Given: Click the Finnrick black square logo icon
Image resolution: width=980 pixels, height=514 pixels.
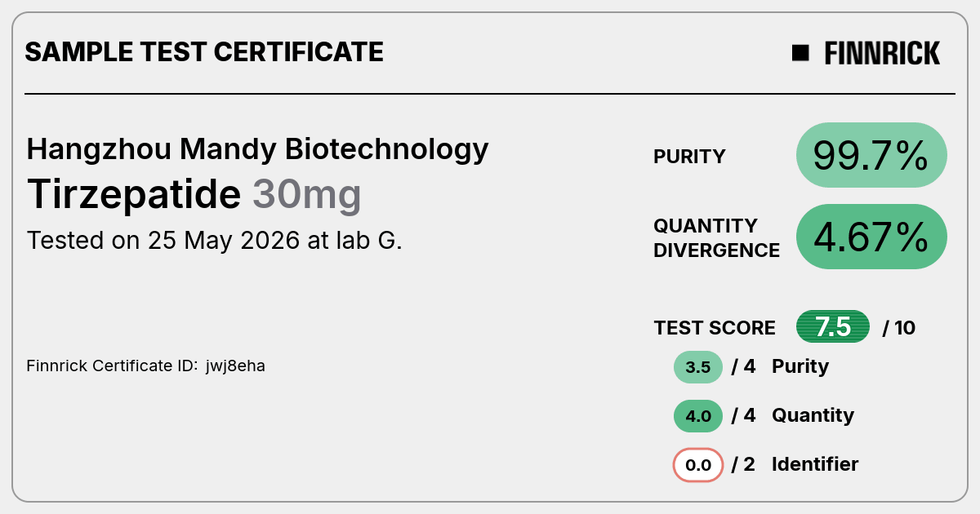Looking at the screenshot, I should point(800,53).
